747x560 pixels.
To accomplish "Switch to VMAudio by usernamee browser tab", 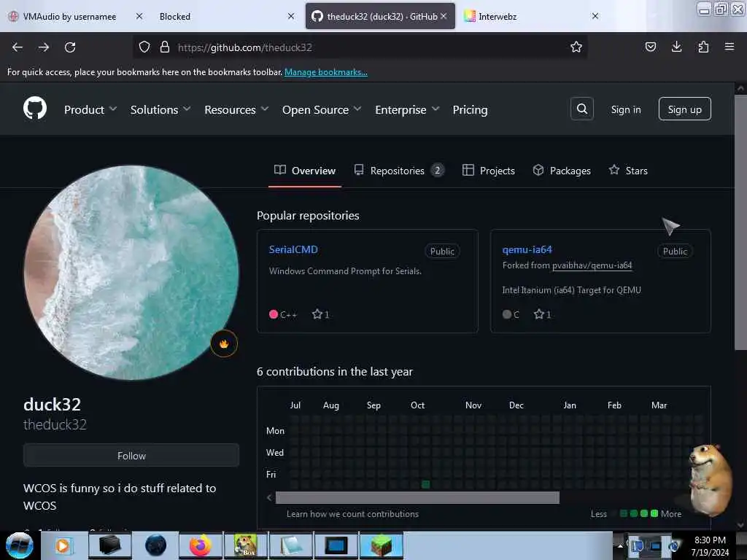I will coord(69,16).
